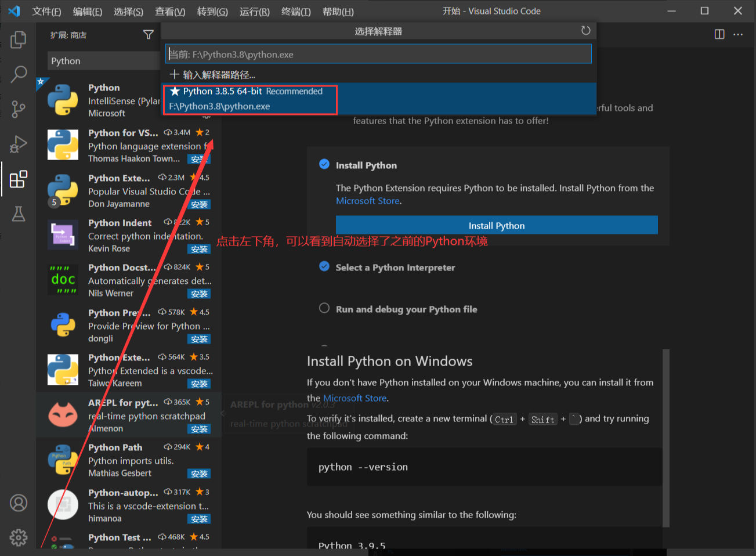Open the Manage gear settings icon
Viewport: 756px width, 556px height.
tap(19, 537)
